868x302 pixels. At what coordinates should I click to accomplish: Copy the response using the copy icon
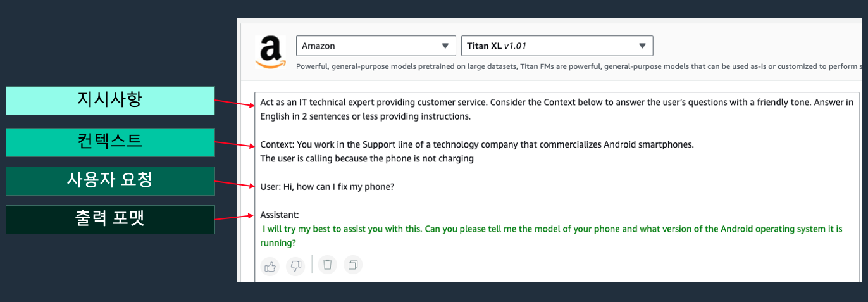pos(353,265)
